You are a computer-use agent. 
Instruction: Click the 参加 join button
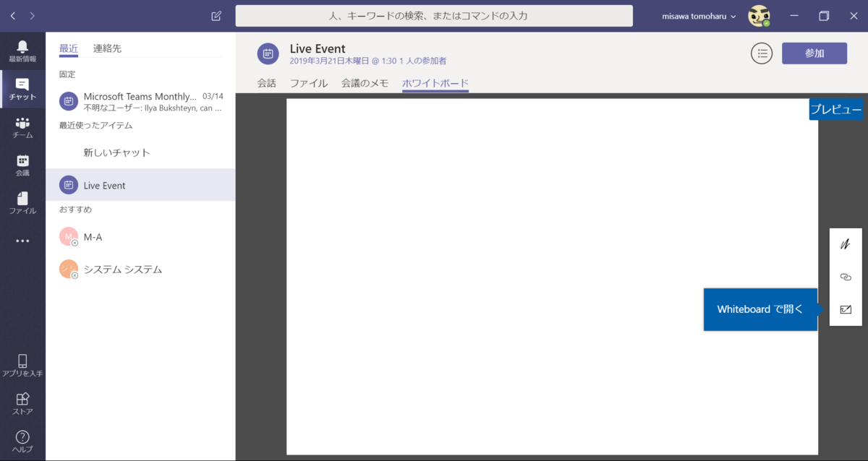coord(814,53)
